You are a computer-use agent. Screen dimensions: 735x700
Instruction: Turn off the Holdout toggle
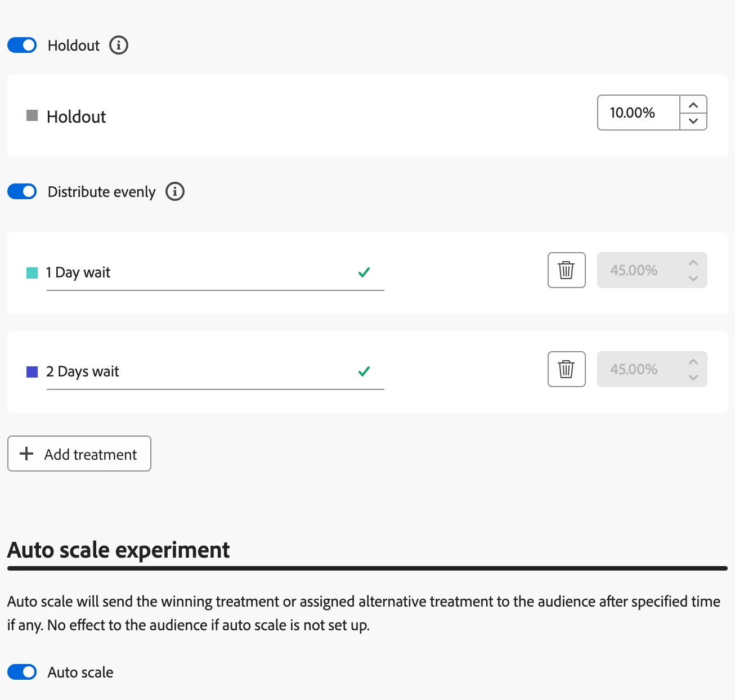[x=22, y=45]
